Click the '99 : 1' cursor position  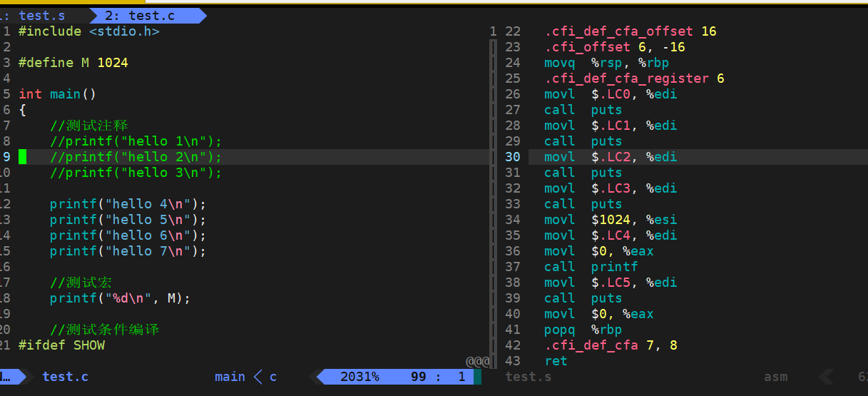438,377
